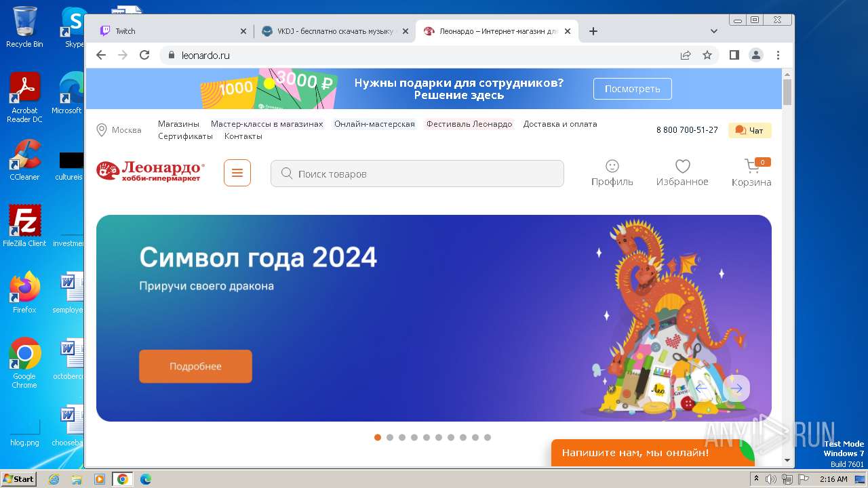Select last carousel dot indicator
868x488 pixels.
pos(488,437)
